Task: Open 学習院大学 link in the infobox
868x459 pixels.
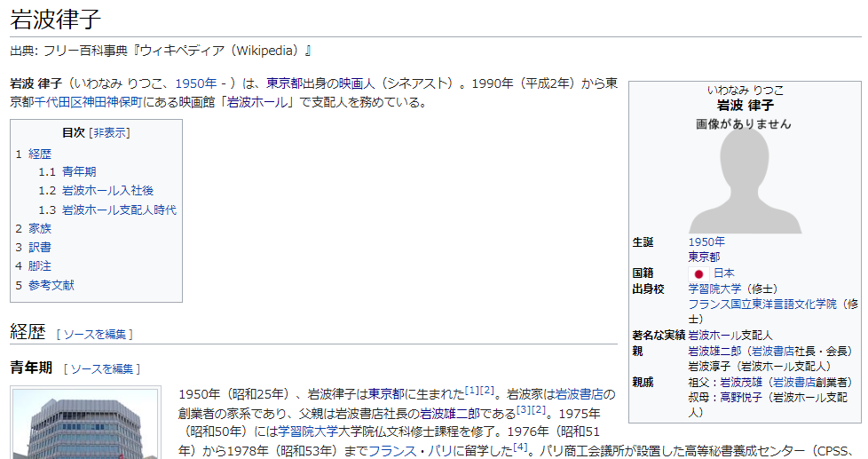Action: pyautogui.click(x=714, y=289)
